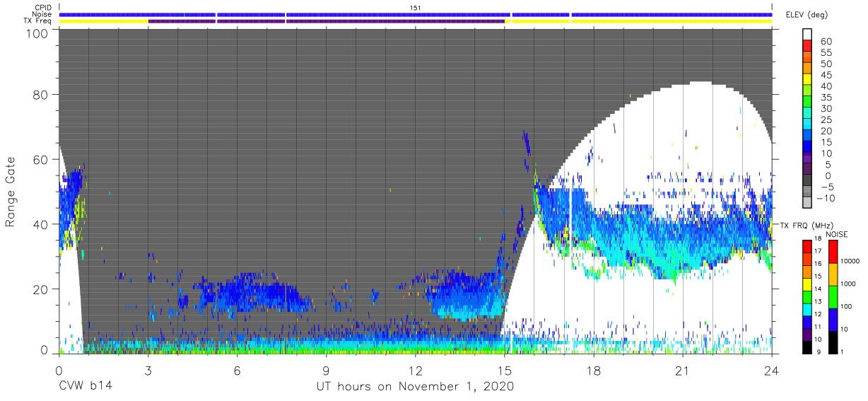The height and width of the screenshot is (401, 868).
Task: Click the purple segment of the TX Freq strip
Action: (x=327, y=21)
